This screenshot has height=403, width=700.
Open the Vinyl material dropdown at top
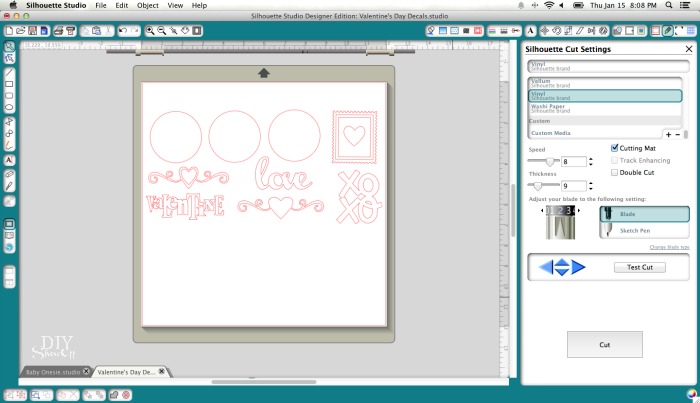pos(604,66)
